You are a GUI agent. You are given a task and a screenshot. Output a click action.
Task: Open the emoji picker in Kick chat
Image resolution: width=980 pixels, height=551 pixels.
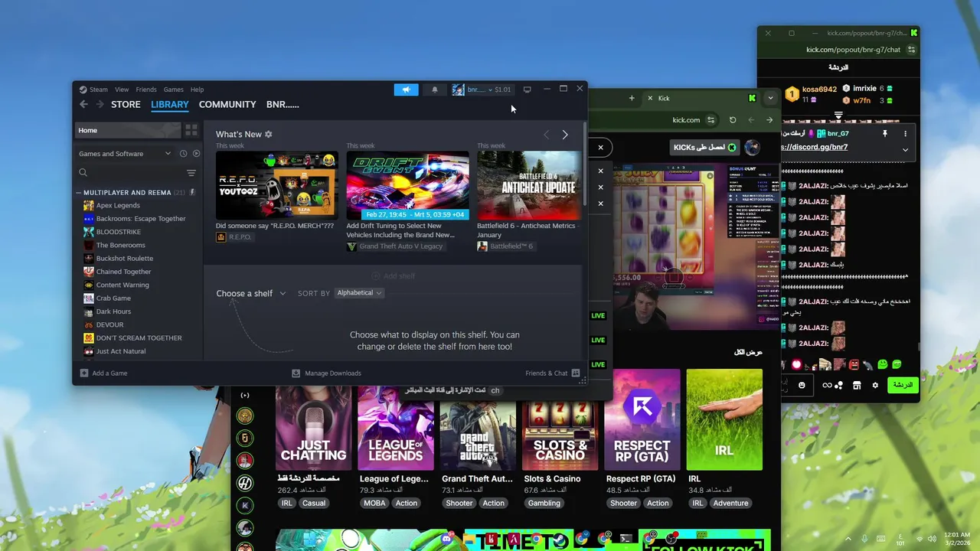coord(802,385)
